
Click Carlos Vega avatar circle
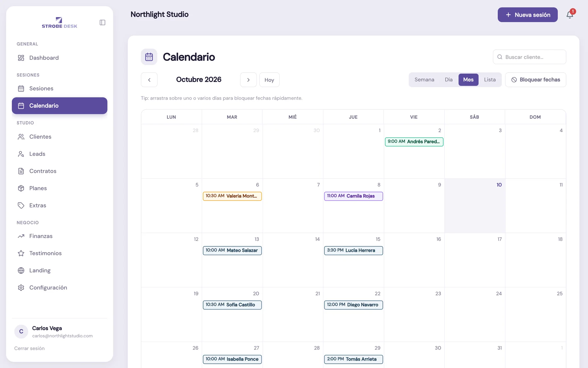(x=21, y=332)
